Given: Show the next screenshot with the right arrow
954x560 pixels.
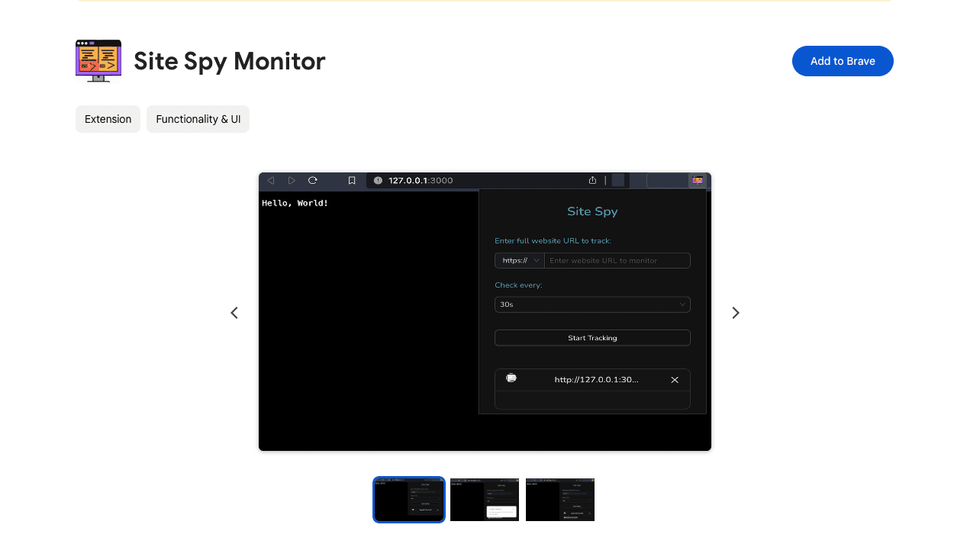Looking at the screenshot, I should [x=735, y=313].
